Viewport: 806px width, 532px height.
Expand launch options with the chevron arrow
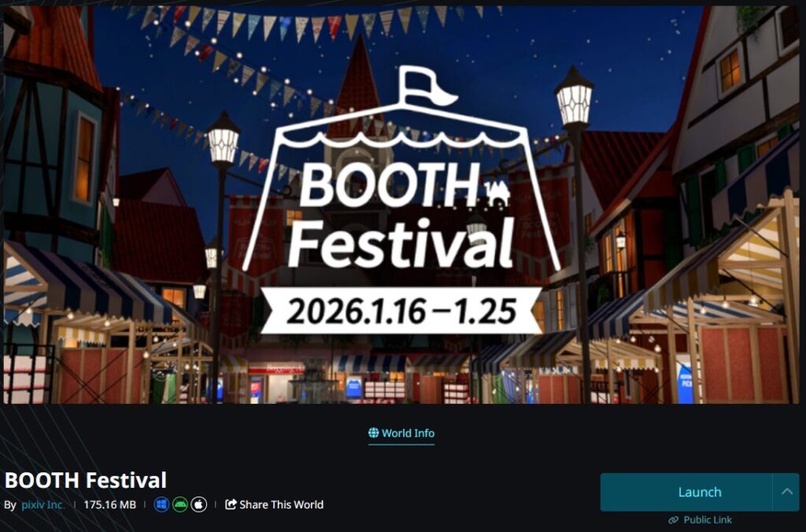point(786,492)
